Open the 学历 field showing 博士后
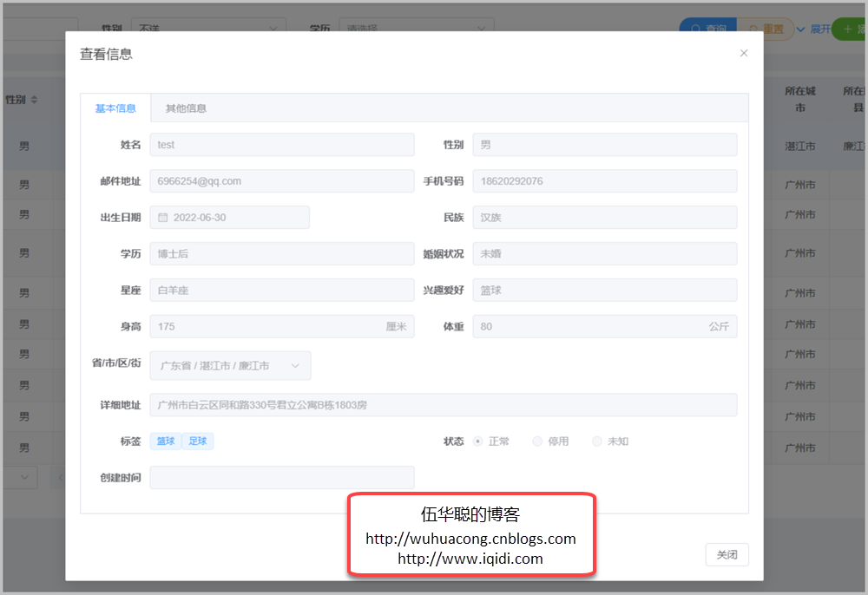868x595 pixels. (x=282, y=254)
